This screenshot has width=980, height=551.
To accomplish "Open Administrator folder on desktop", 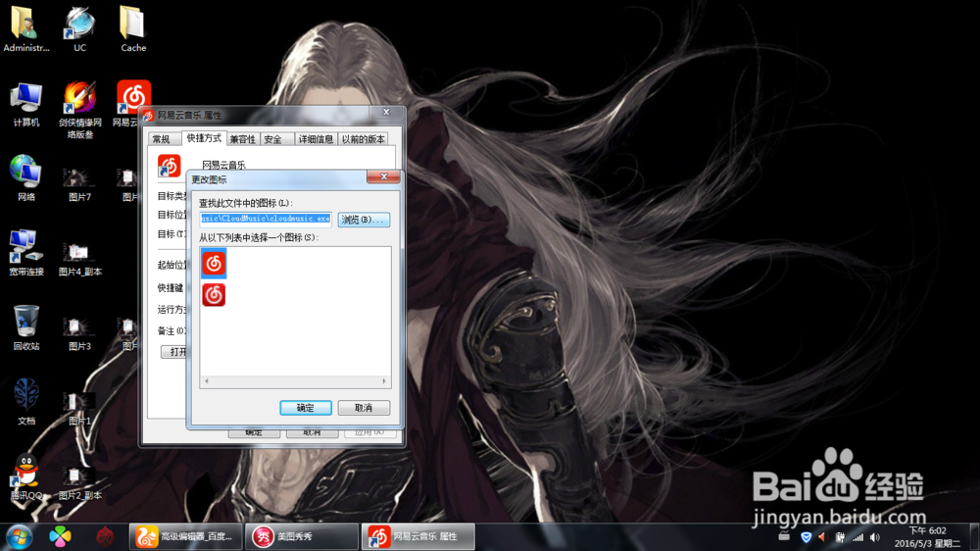I will tap(26, 29).
